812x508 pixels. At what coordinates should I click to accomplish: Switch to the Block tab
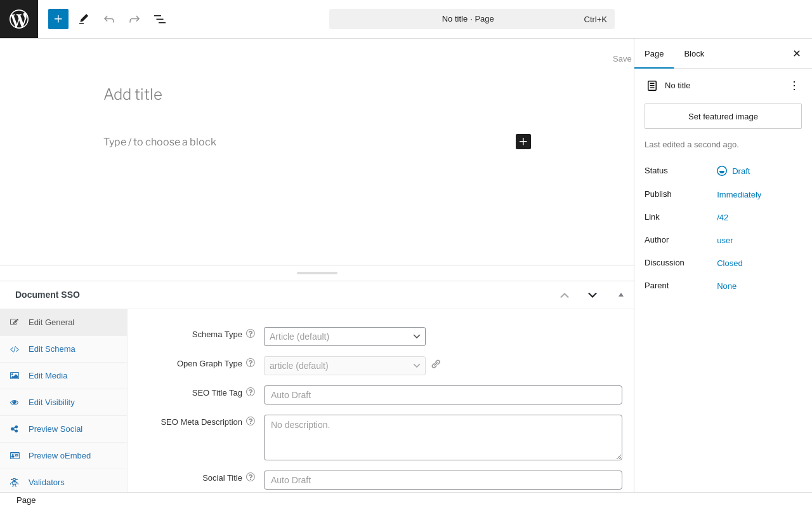coord(694,53)
